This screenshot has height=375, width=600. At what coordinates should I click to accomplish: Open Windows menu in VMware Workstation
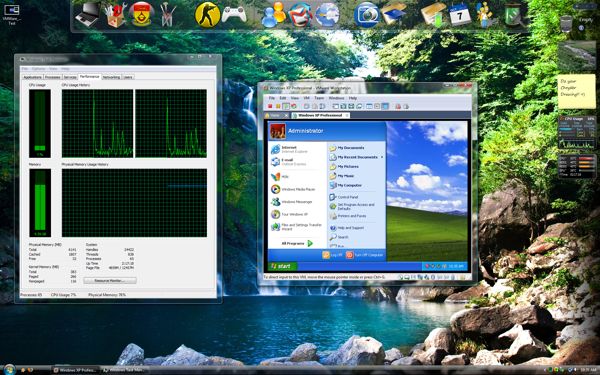(x=336, y=98)
